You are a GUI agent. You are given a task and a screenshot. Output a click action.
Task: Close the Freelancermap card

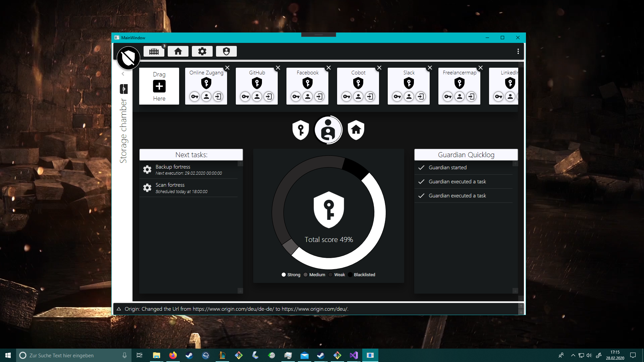coord(481,68)
